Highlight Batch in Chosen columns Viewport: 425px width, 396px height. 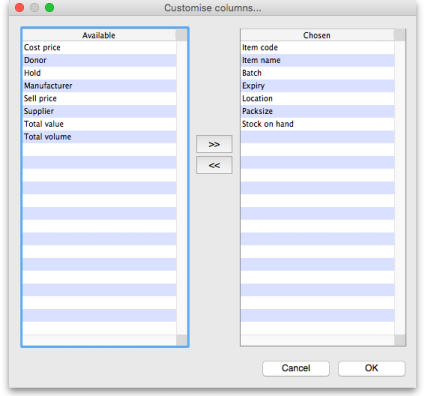[317, 73]
